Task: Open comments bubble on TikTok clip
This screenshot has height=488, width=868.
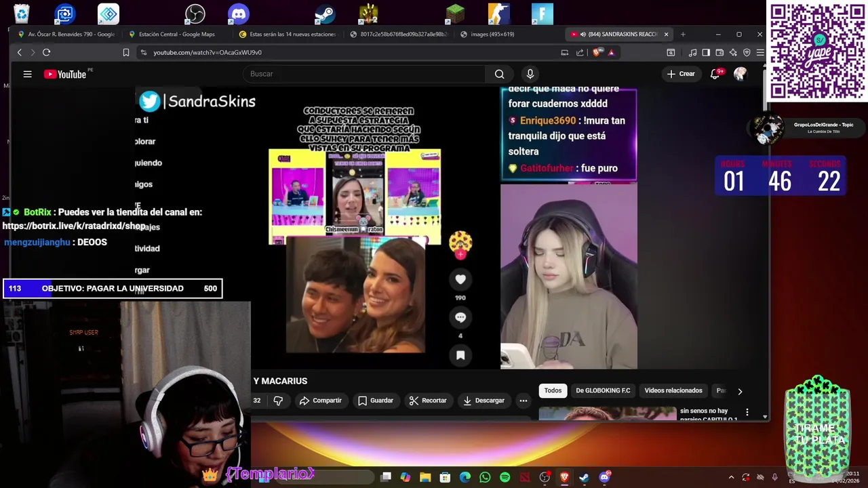Action: pyautogui.click(x=460, y=317)
